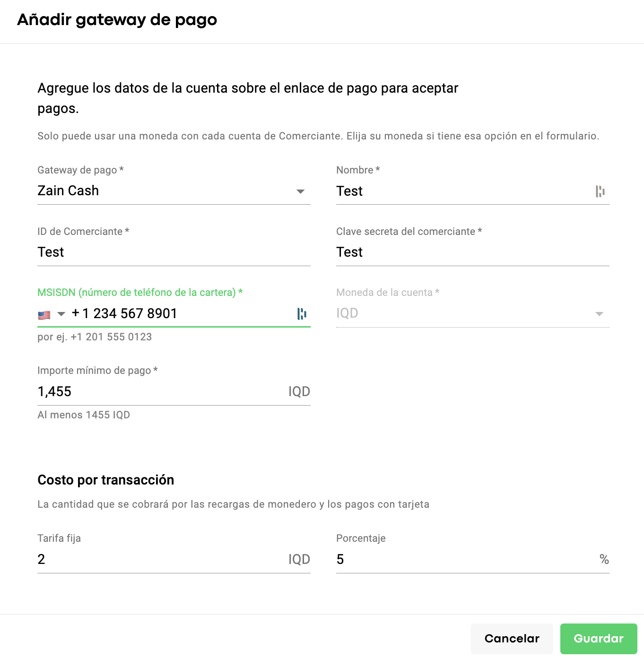Click the IQD suffix in Tarifa fija field
The width and height of the screenshot is (644, 658).
299,560
